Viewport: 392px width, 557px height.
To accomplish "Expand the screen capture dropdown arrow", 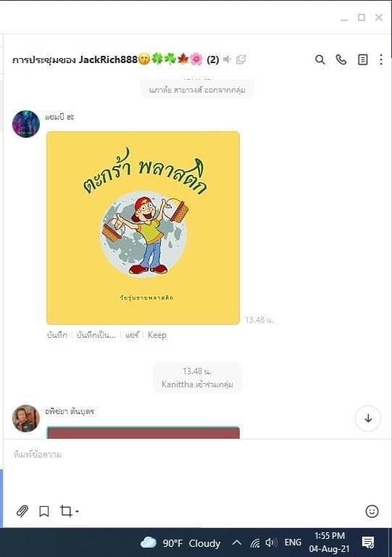I will coord(77,511).
